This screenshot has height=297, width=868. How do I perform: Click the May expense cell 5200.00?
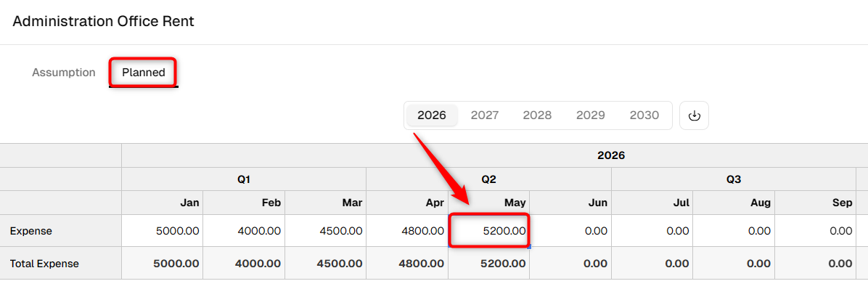(x=489, y=231)
